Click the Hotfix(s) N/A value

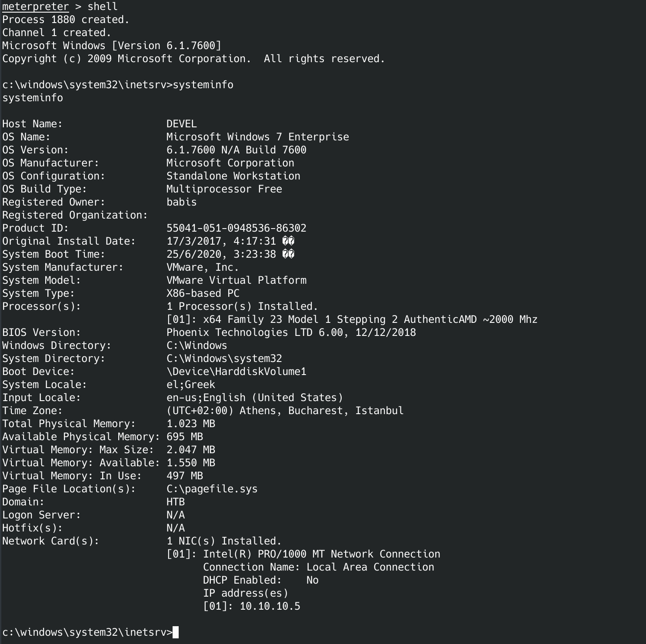[x=176, y=528]
